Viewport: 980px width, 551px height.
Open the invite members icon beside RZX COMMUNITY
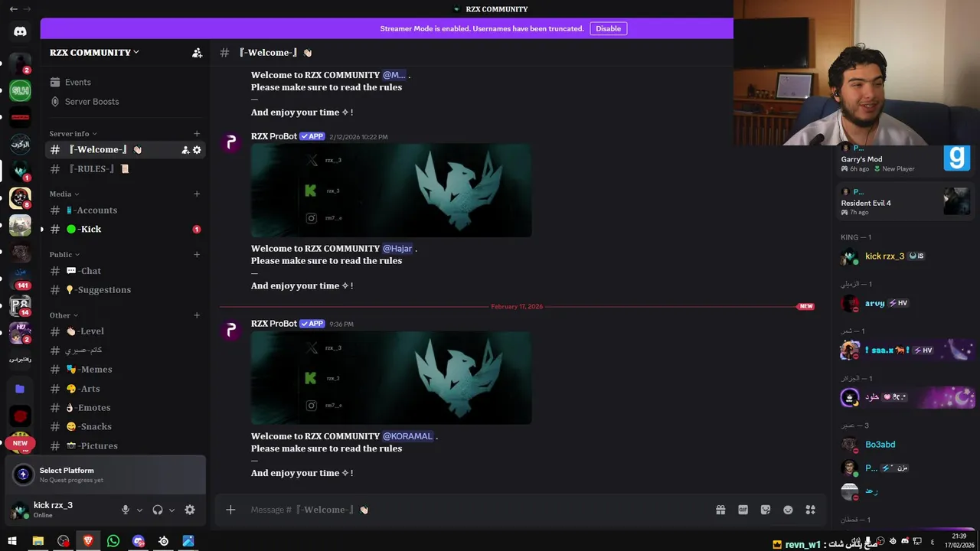pyautogui.click(x=197, y=53)
